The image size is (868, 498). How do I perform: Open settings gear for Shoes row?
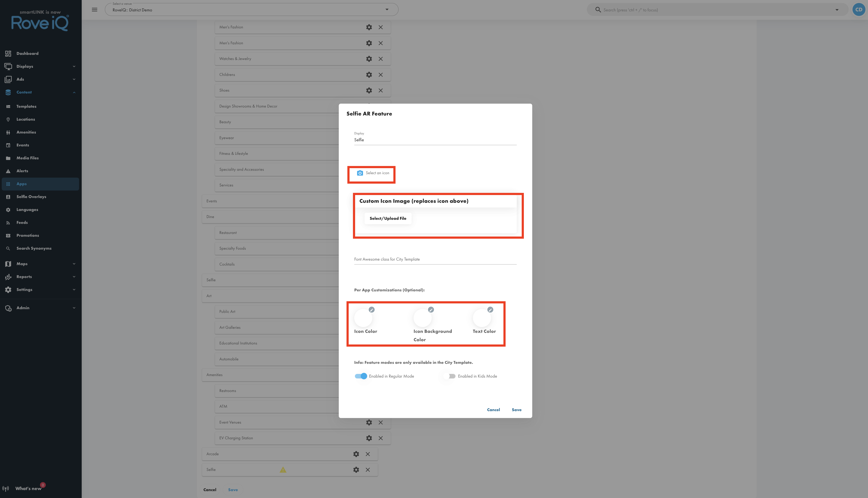(x=369, y=90)
